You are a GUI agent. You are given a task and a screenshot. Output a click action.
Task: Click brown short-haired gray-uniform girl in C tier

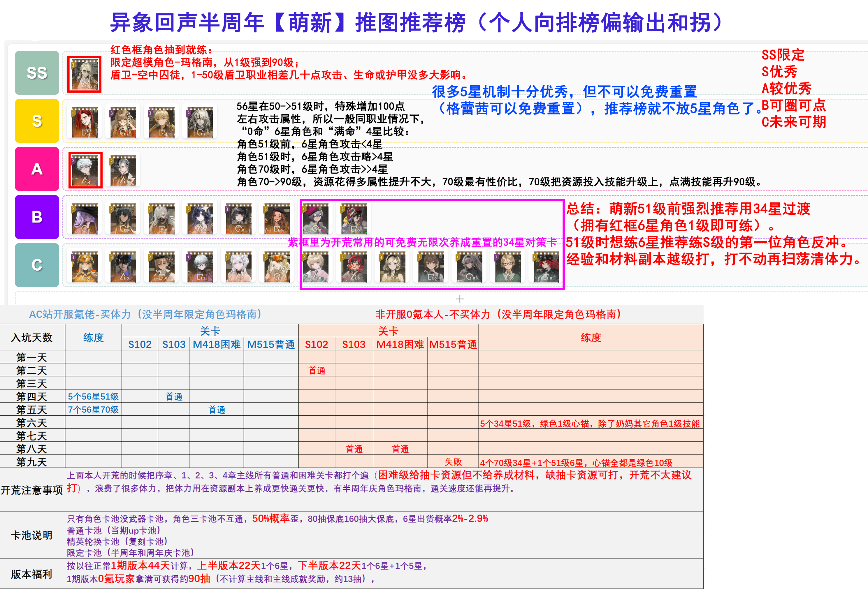click(431, 266)
